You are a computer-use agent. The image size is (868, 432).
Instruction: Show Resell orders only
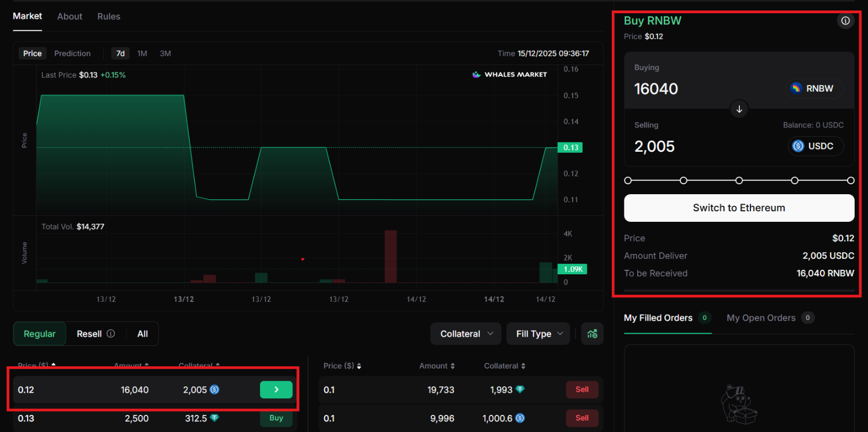(x=89, y=334)
